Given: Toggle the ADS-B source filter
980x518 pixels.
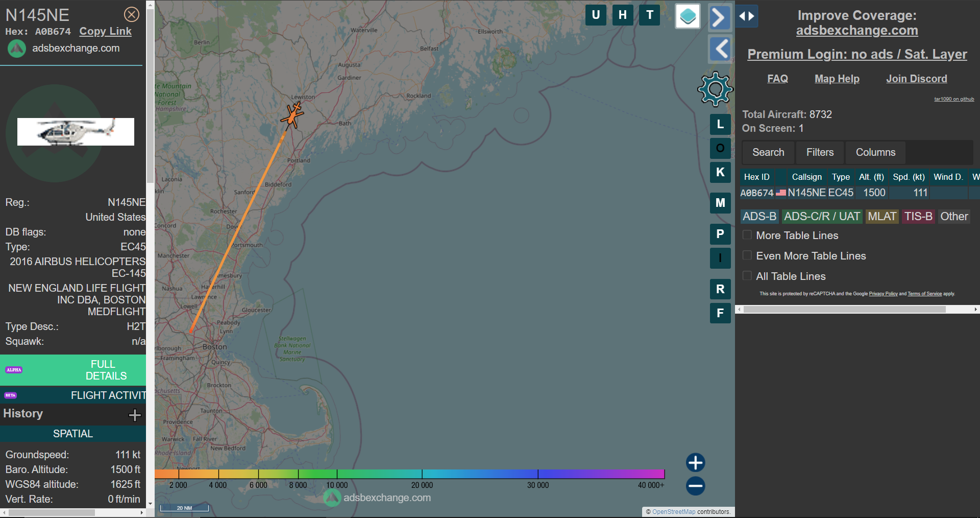Looking at the screenshot, I should [x=759, y=217].
